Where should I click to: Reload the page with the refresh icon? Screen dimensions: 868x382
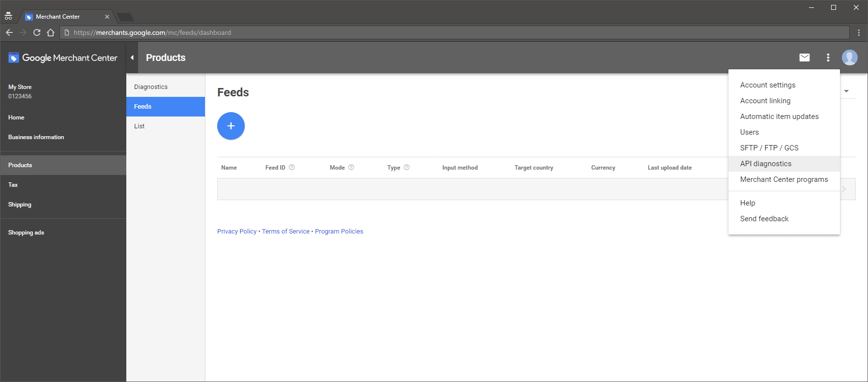click(37, 32)
